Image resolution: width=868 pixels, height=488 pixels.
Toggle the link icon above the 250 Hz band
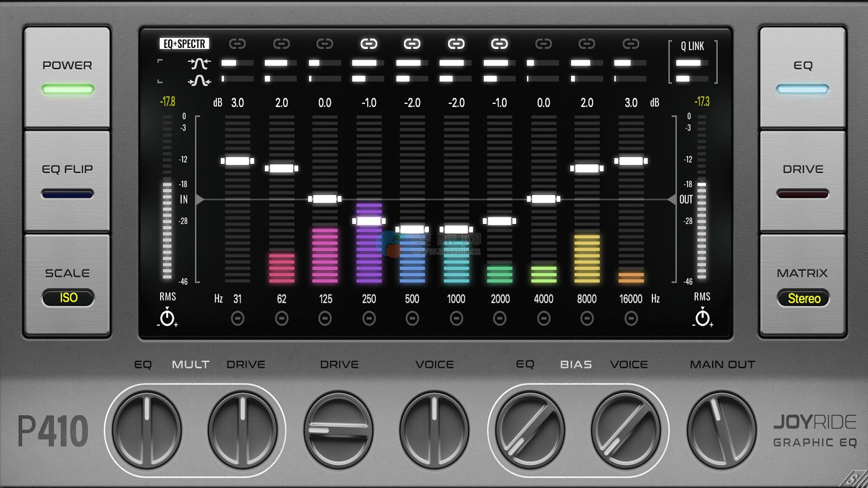coord(369,44)
